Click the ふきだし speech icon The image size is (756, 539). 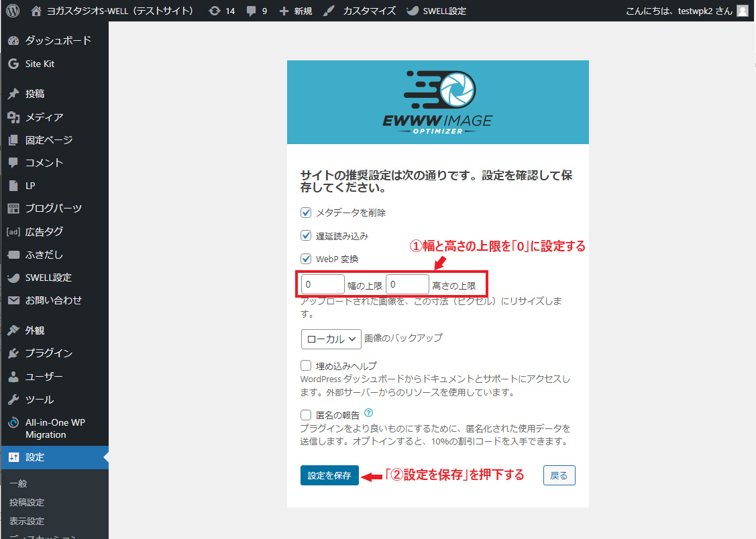click(x=13, y=254)
